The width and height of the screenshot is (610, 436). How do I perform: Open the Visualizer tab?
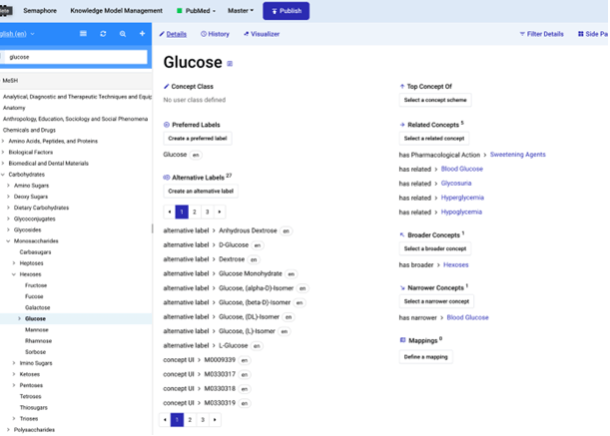click(261, 34)
